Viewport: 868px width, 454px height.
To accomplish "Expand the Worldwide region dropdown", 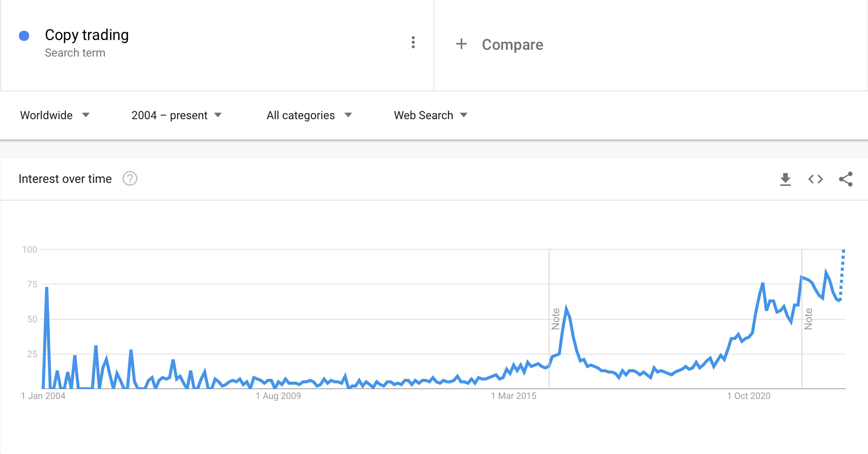I will click(x=55, y=115).
